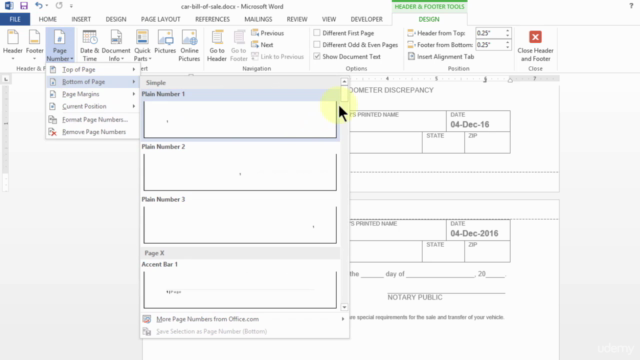
Task: Click the Page Number ribbon button
Action: (x=60, y=45)
